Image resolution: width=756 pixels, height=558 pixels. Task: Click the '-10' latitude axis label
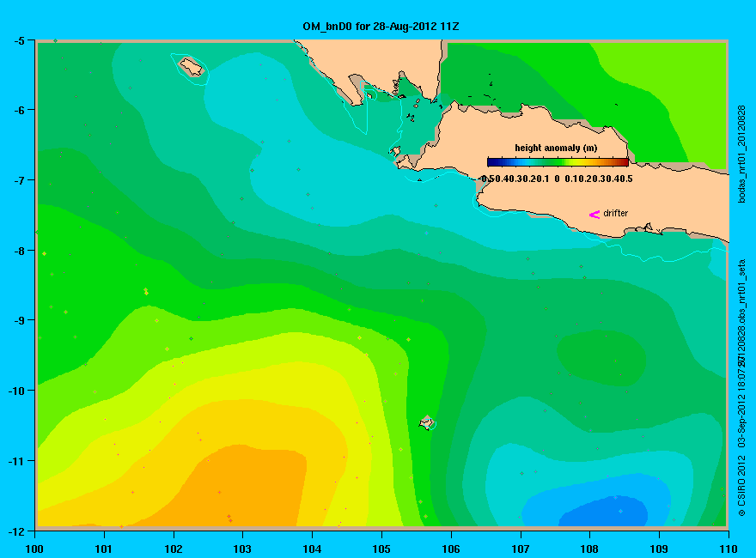click(x=16, y=391)
